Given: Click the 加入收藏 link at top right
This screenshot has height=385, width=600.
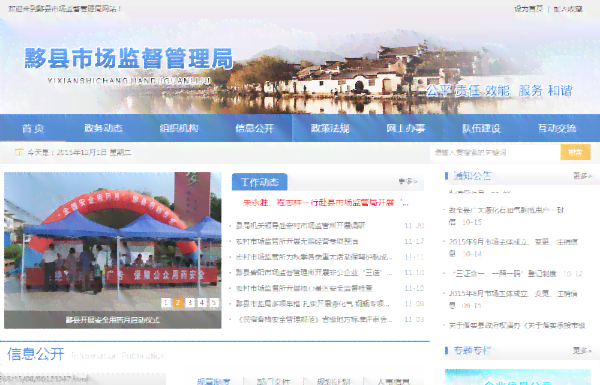Looking at the screenshot, I should (x=568, y=9).
